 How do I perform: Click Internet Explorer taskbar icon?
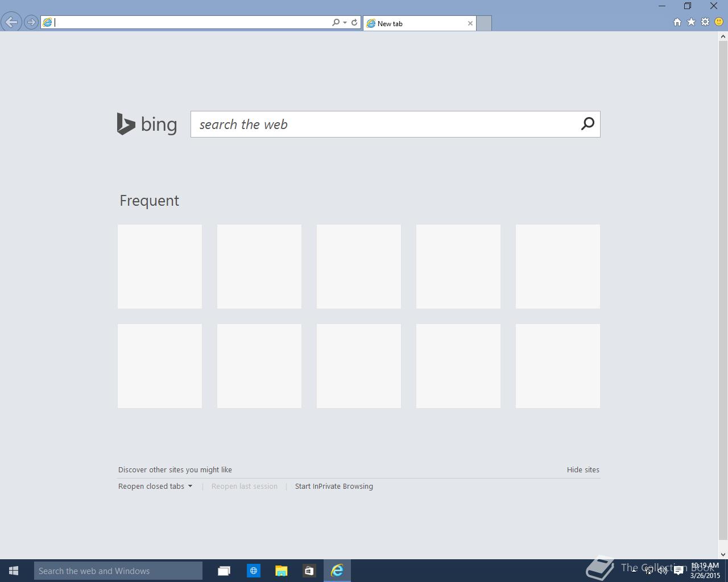[337, 571]
